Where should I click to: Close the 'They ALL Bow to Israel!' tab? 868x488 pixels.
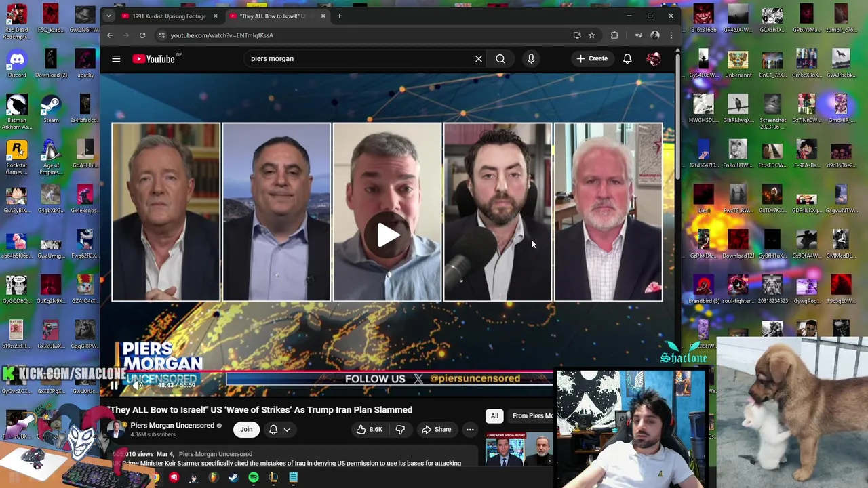click(323, 16)
